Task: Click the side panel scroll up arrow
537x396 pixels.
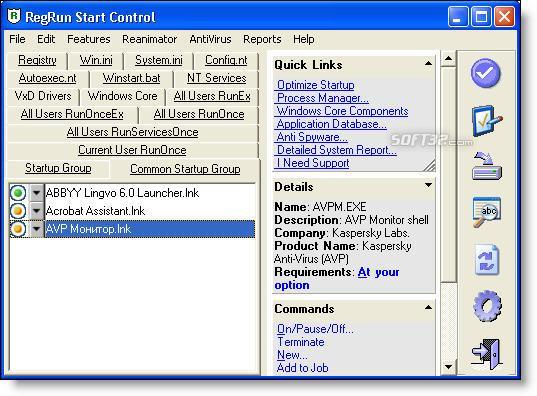Action: [x=448, y=59]
